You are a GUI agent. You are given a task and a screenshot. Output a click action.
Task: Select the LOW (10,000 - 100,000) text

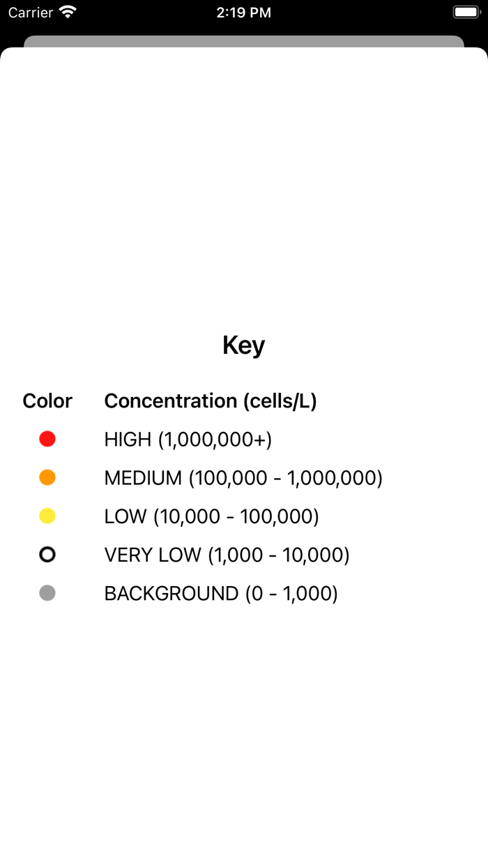(211, 516)
